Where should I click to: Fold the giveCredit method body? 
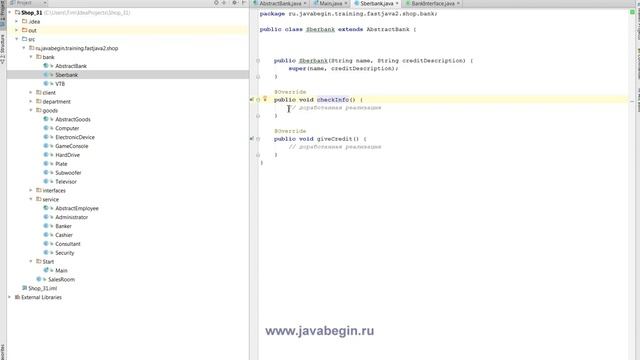point(258,139)
